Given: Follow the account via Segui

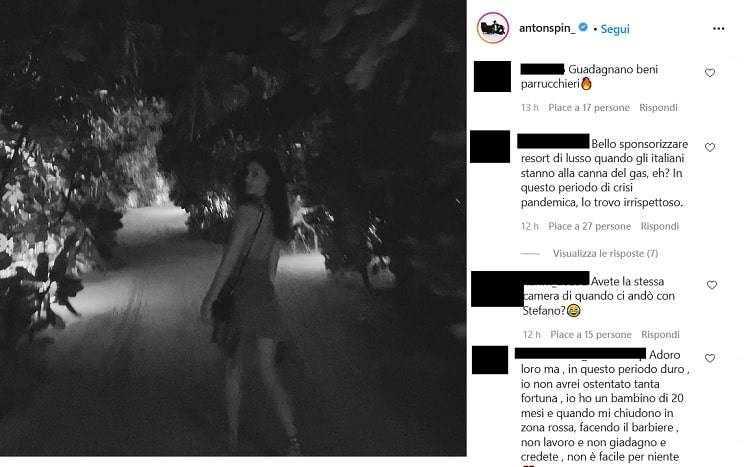Looking at the screenshot, I should (x=615, y=29).
